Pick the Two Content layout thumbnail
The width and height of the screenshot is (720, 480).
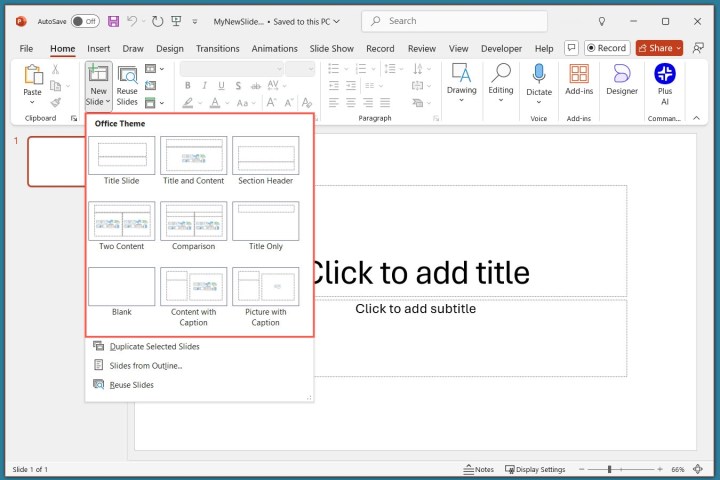click(122, 222)
